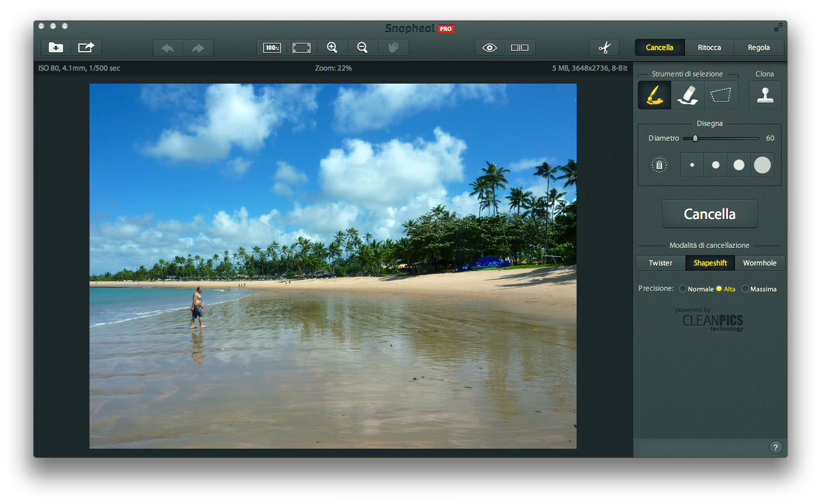Click the zoom out magnifier icon
Viewport: 821px width, 504px height.
tap(363, 48)
